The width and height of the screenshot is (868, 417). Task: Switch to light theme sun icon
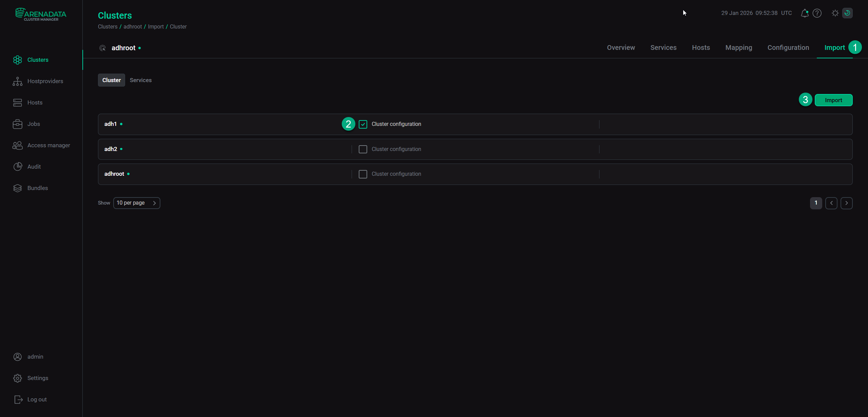(835, 13)
